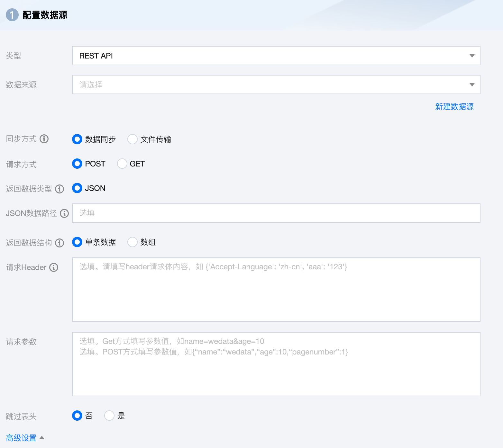Select 数组 as return data structure
The width and height of the screenshot is (503, 448).
[x=133, y=242]
